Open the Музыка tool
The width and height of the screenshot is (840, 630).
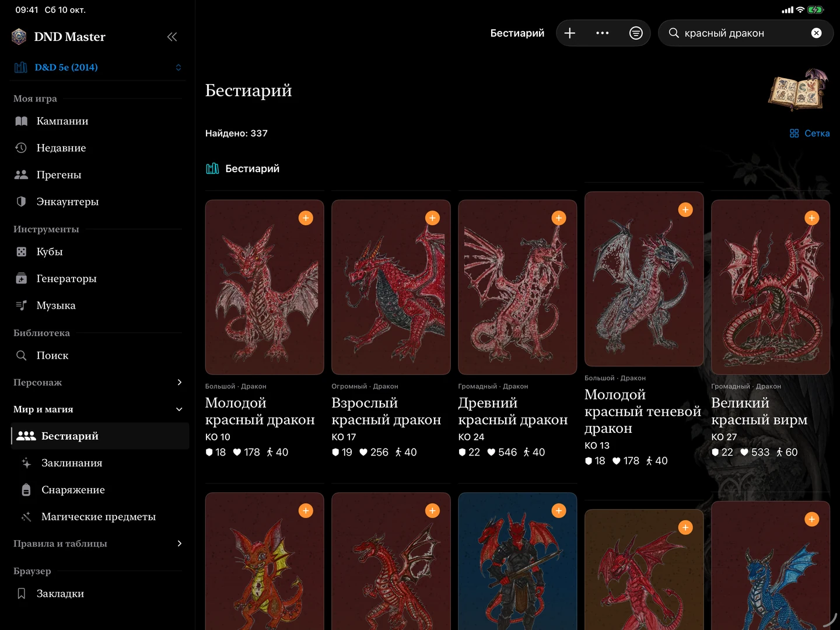point(97,305)
